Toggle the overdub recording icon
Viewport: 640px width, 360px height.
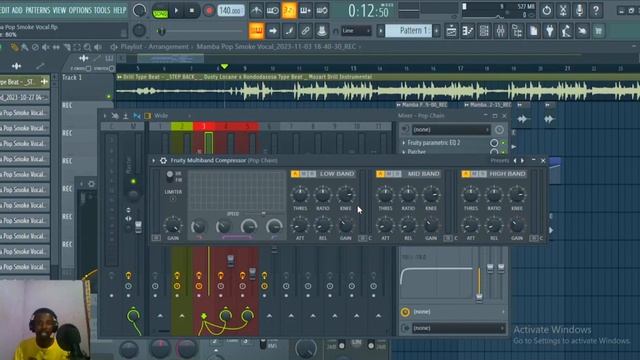click(305, 11)
